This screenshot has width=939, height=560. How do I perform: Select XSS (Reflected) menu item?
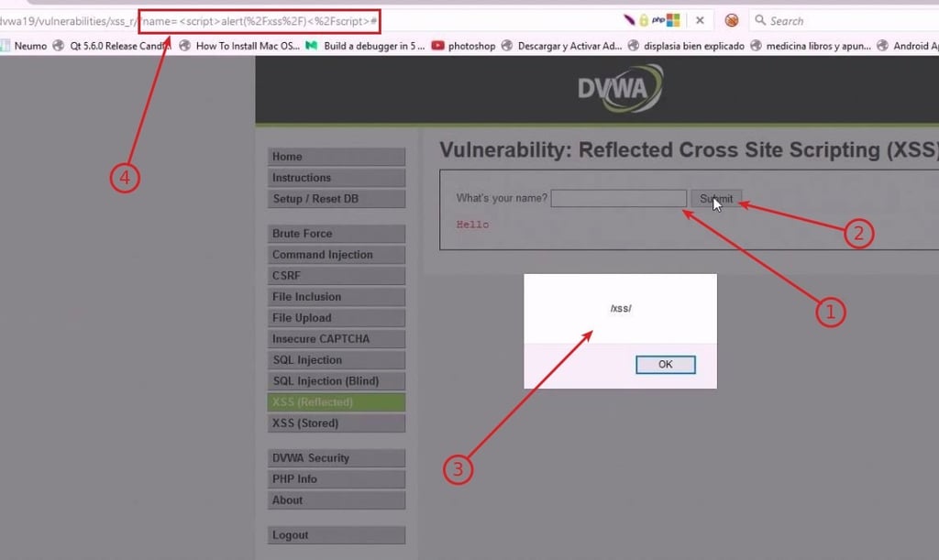coord(336,402)
